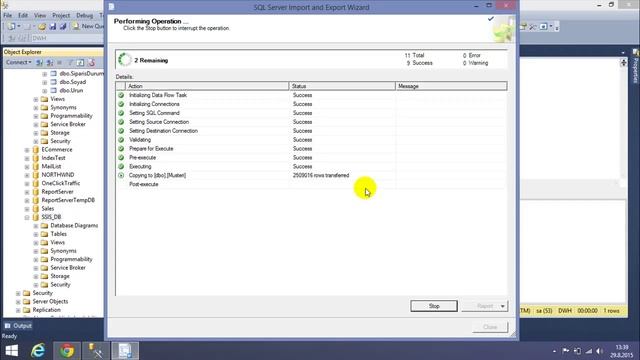
Task: Click the Save All icon in toolbar
Action: [63, 27]
